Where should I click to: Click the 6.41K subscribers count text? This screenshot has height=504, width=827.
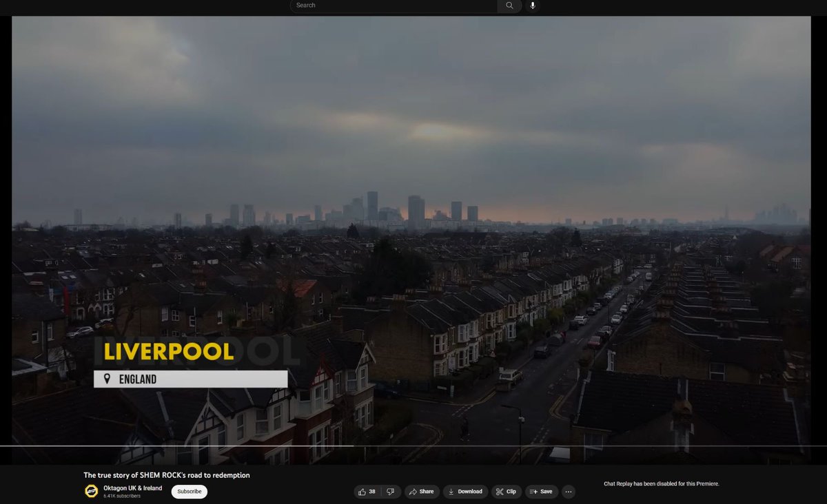pyautogui.click(x=123, y=496)
